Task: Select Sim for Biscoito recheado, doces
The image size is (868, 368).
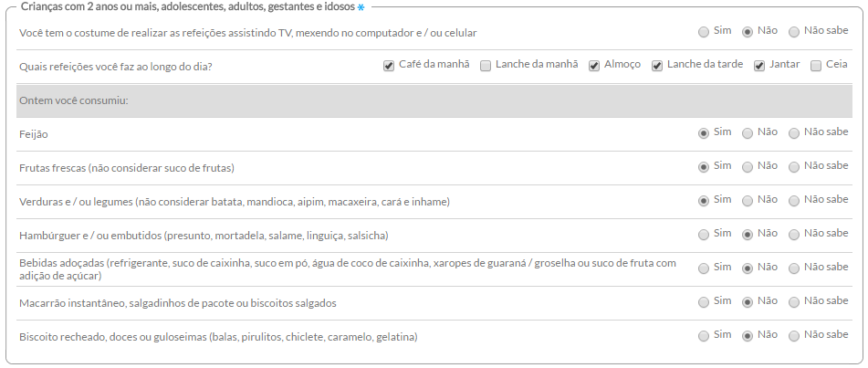Action: pos(704,336)
